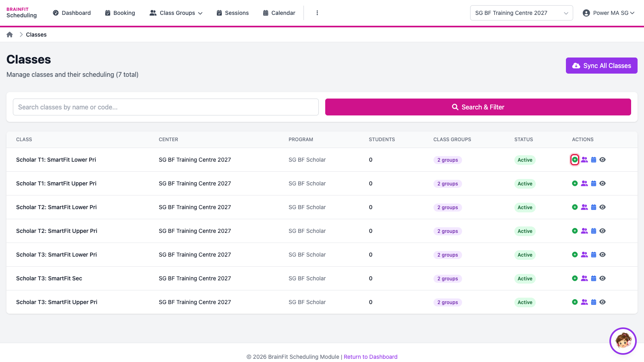The width and height of the screenshot is (644, 362).
Task: Open calendar icon for Scholar T3: SmartFit Sec
Action: 594,278
